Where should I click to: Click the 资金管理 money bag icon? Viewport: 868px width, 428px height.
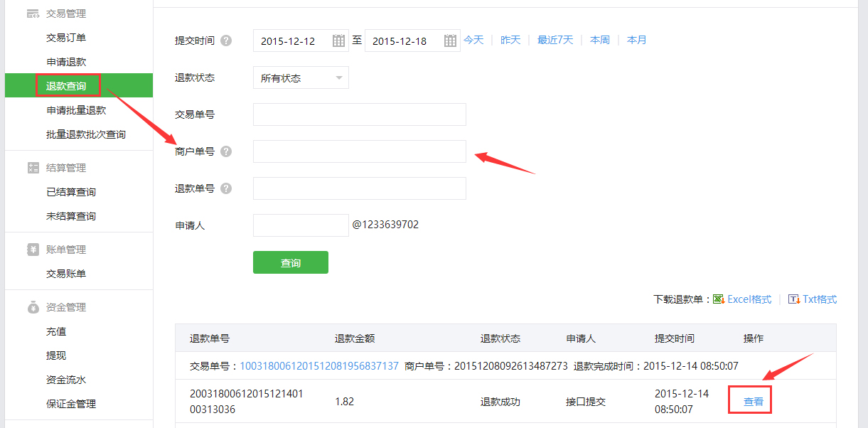pyautogui.click(x=33, y=307)
